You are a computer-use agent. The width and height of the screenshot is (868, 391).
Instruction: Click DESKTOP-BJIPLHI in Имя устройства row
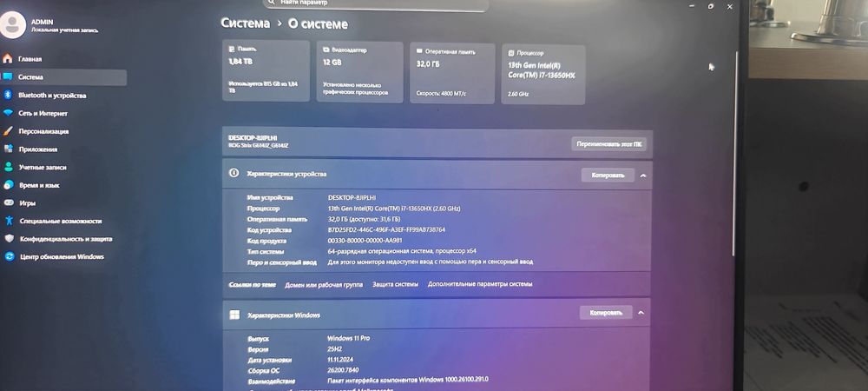click(352, 198)
